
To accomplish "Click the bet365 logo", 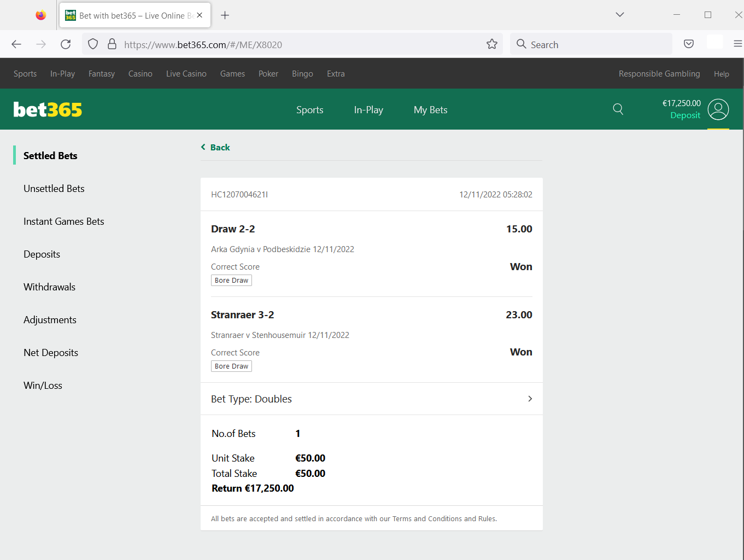I will pos(48,110).
